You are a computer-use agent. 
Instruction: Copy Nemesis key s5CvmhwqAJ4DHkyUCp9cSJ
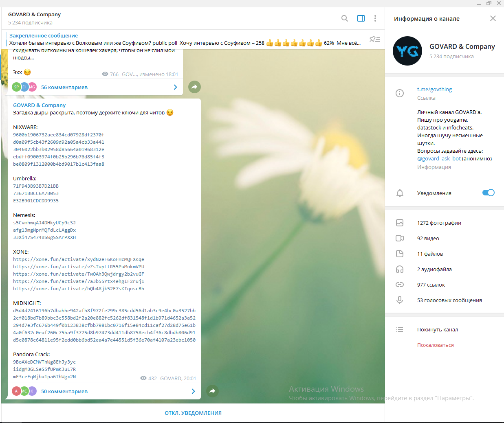44,223
